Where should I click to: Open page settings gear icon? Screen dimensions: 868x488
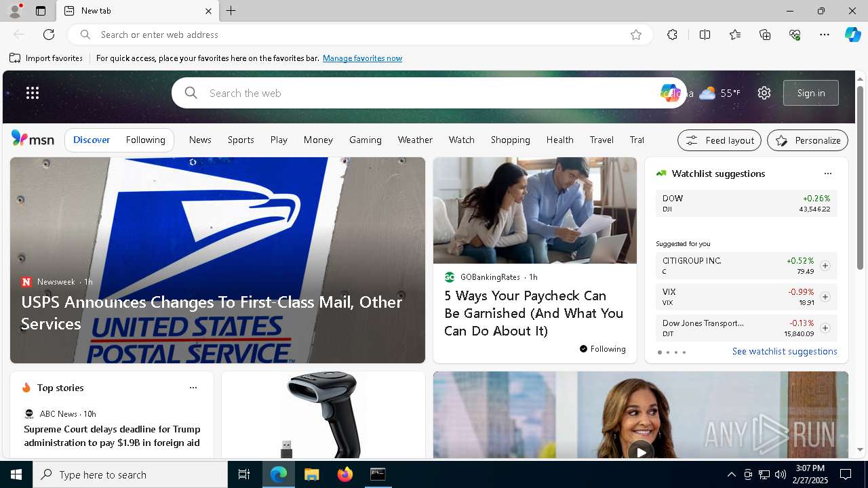coord(764,93)
